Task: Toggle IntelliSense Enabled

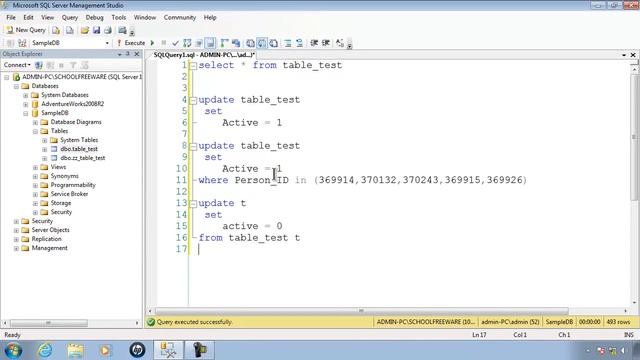Action: [x=210, y=43]
